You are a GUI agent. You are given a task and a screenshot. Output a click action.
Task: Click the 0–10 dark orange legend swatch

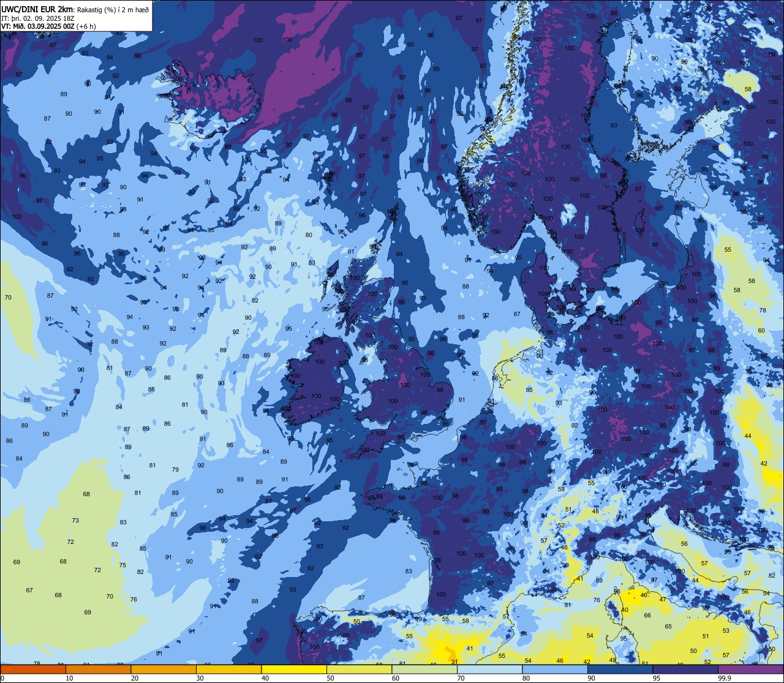33,669
